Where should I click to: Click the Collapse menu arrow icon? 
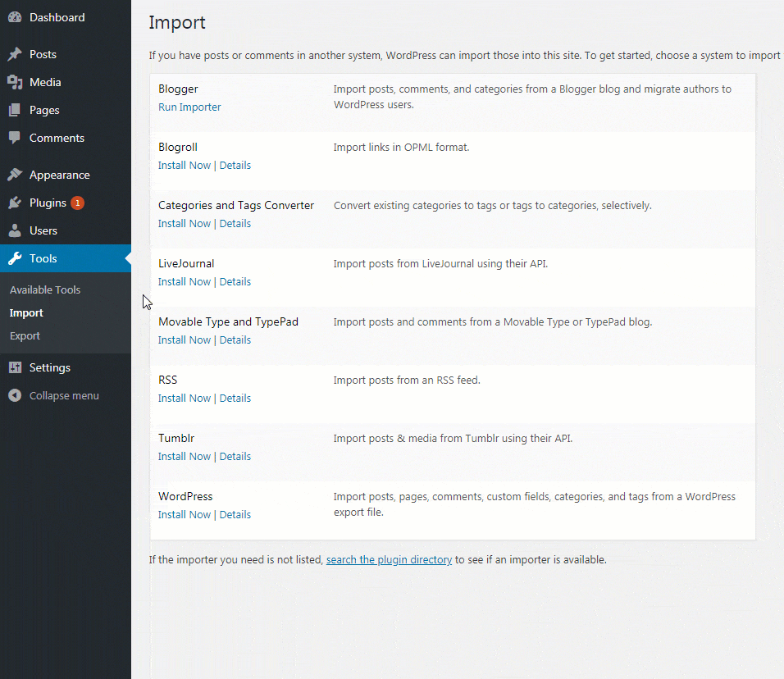(x=14, y=395)
